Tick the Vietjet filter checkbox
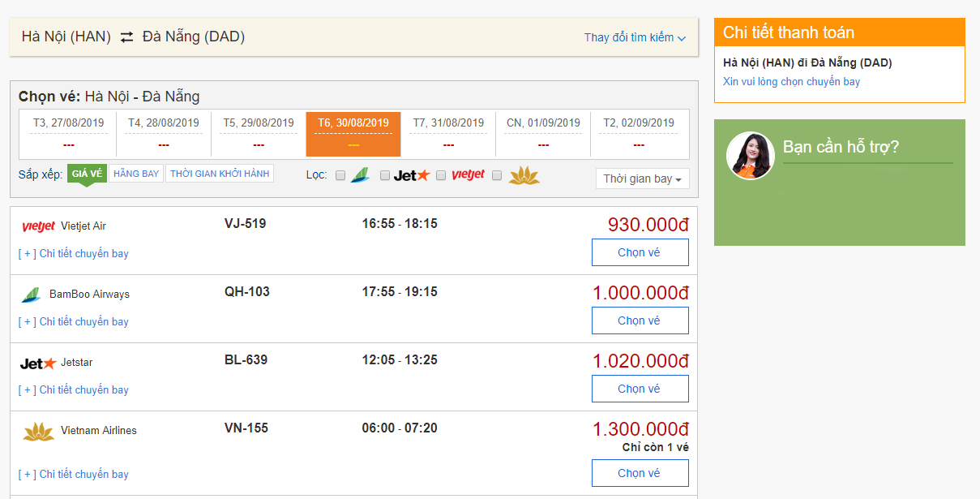Viewport: 980px width, 499px height. tap(441, 175)
